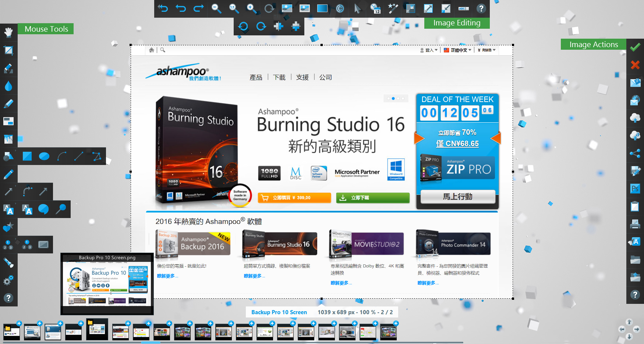Viewport: 644px width, 344px height.
Task: Click the zoom in magnifier
Action: point(251,8)
